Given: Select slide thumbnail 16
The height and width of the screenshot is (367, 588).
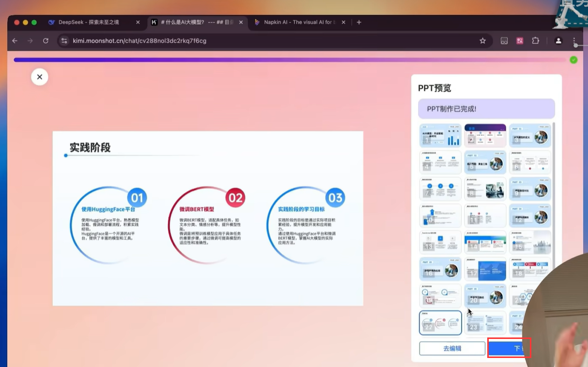Looking at the screenshot, I should [x=440, y=269].
